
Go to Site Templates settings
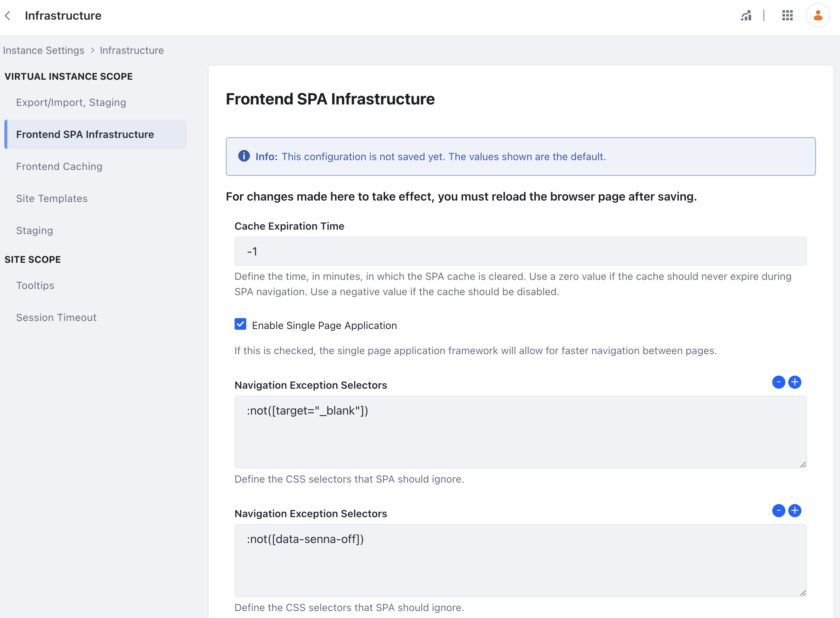click(52, 199)
